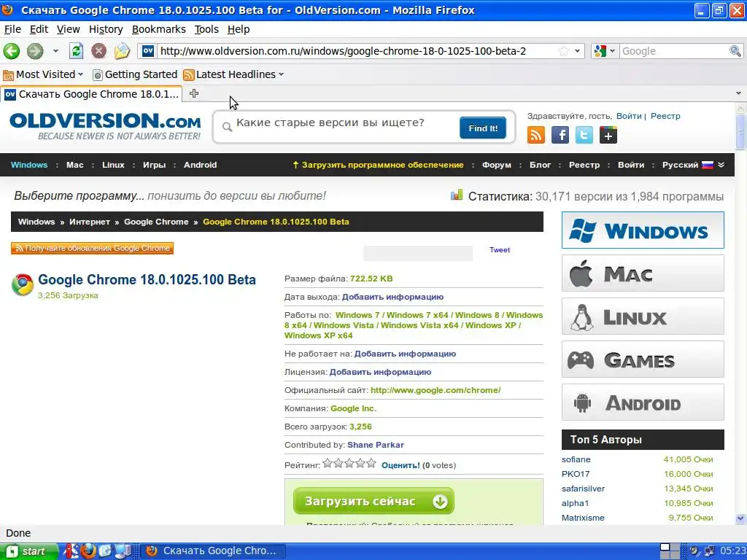Select the Android platform banner
The height and width of the screenshot is (560, 747).
click(643, 402)
